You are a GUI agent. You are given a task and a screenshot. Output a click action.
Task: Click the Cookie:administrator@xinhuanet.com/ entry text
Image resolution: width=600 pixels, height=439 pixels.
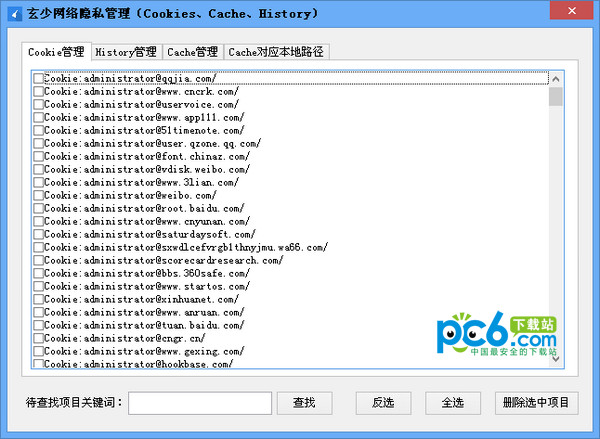[142, 300]
